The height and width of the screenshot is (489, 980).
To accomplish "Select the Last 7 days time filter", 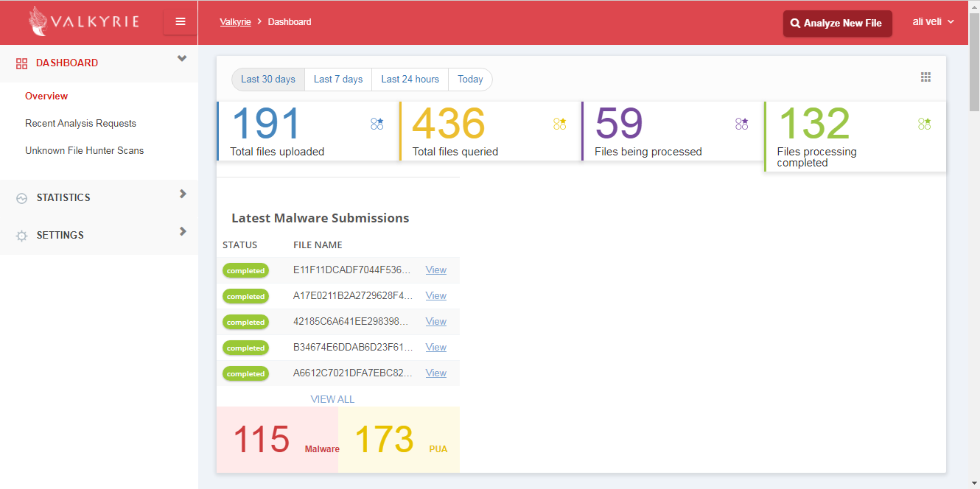I will (338, 80).
